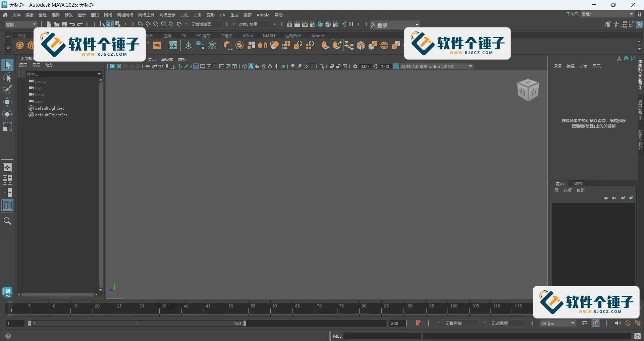
Task: Click the help question mark icon
Action: 8,336
